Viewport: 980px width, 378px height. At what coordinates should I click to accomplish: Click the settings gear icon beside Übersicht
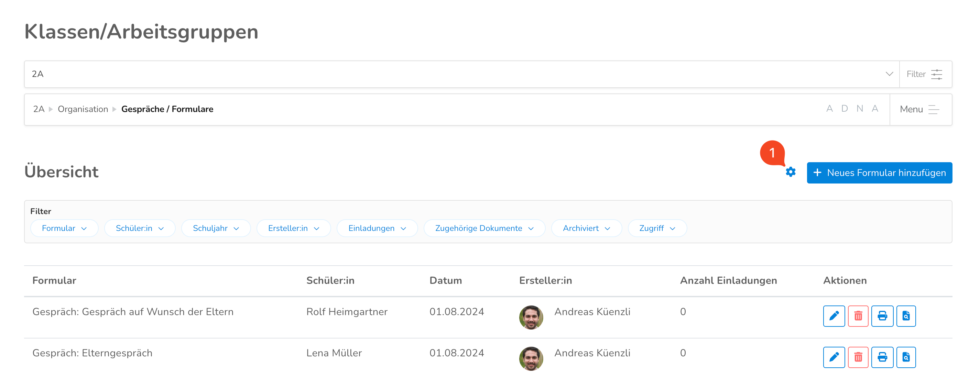point(791,172)
